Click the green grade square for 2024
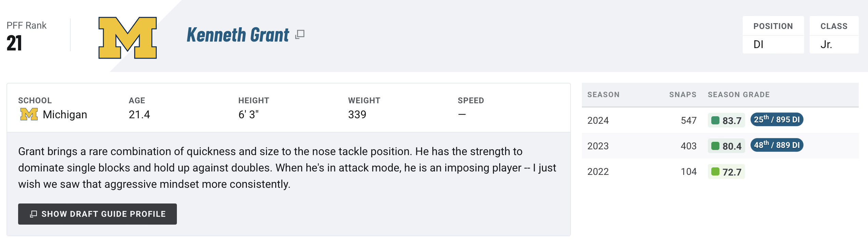The image size is (868, 242). pyautogui.click(x=715, y=120)
